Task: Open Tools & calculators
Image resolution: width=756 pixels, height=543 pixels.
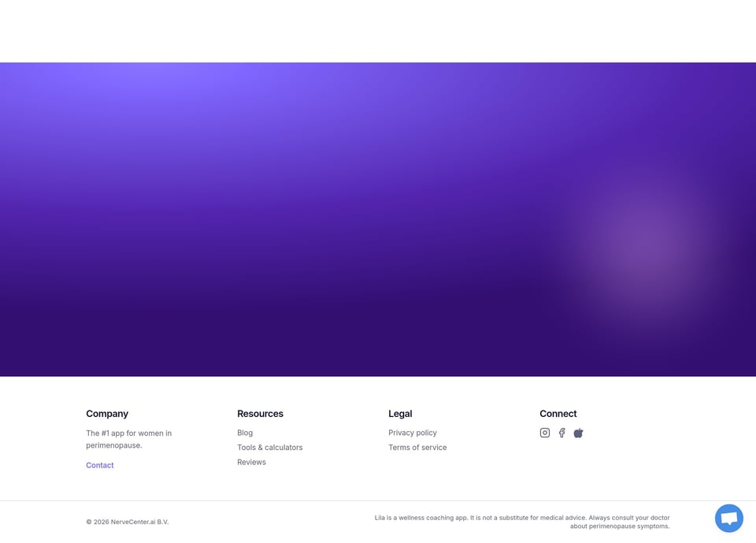Action: [x=270, y=448]
